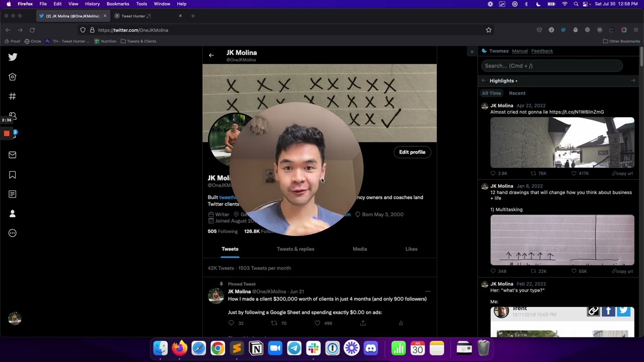
Task: Select the Tweets tab
Action: (230, 249)
